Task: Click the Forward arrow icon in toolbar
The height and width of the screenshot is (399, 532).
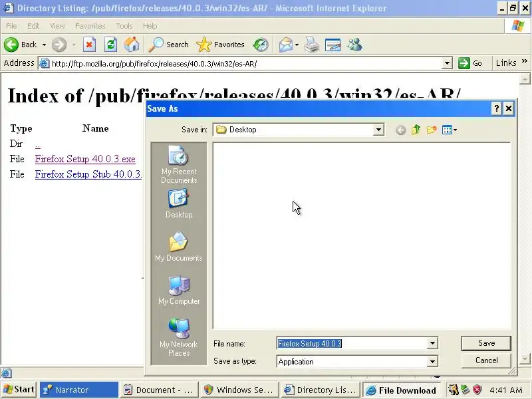Action: (59, 45)
